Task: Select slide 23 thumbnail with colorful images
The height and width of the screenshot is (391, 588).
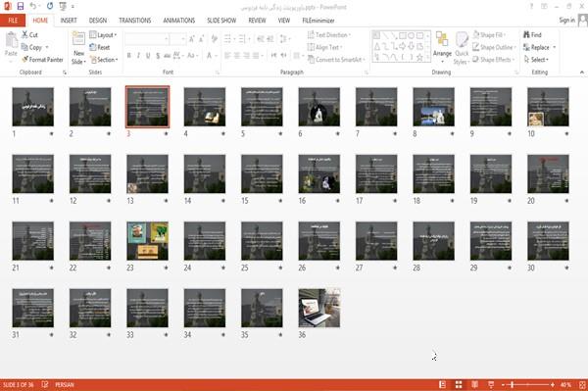Action: [147, 241]
